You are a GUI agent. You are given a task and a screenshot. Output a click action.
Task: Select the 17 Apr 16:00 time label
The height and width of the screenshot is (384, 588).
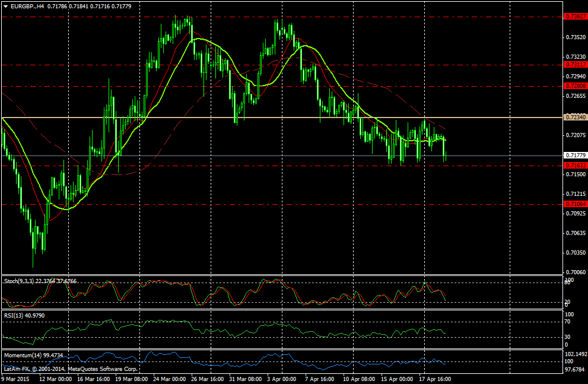[434, 378]
